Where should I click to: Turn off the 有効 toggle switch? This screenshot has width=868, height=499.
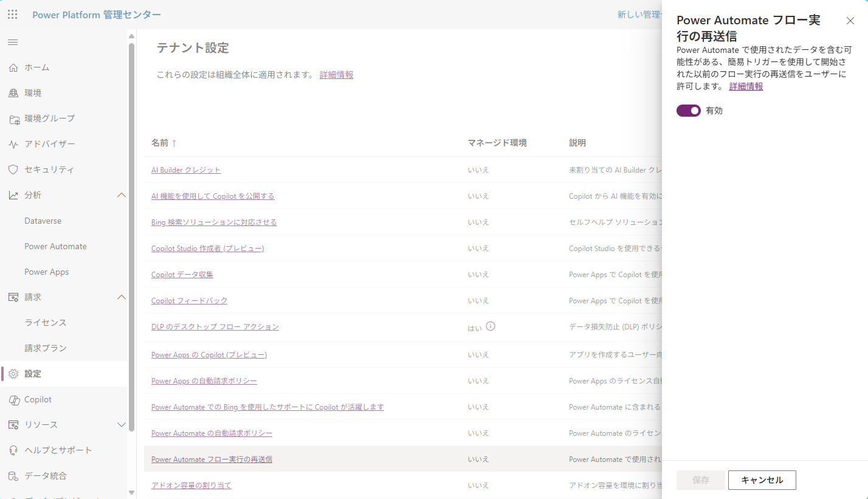pos(689,111)
